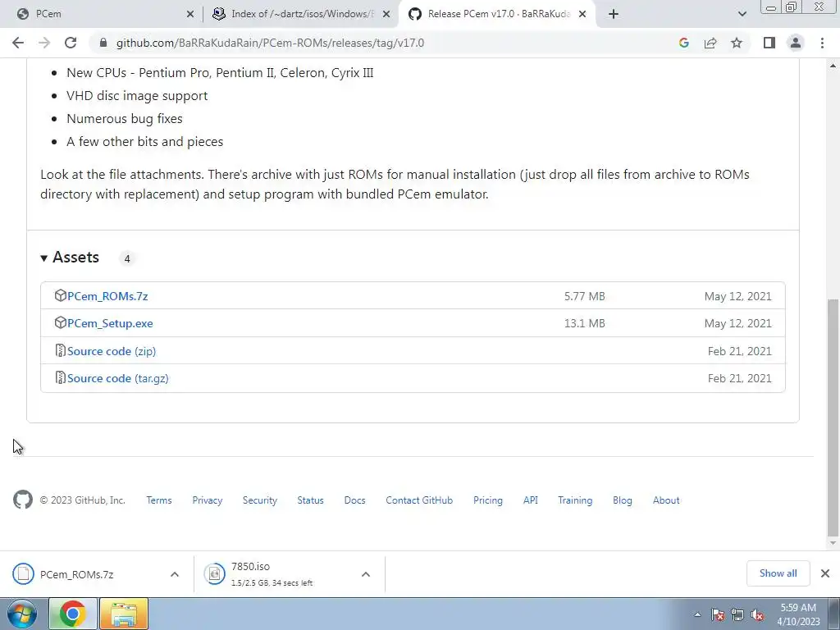Download PCem_Setup.exe asset link
The image size is (840, 630).
click(x=110, y=323)
